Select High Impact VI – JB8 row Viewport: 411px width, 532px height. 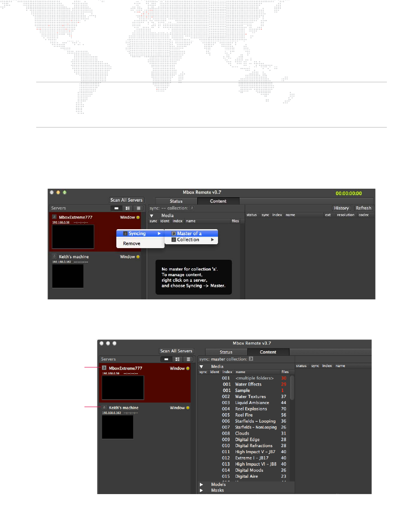click(x=243, y=464)
